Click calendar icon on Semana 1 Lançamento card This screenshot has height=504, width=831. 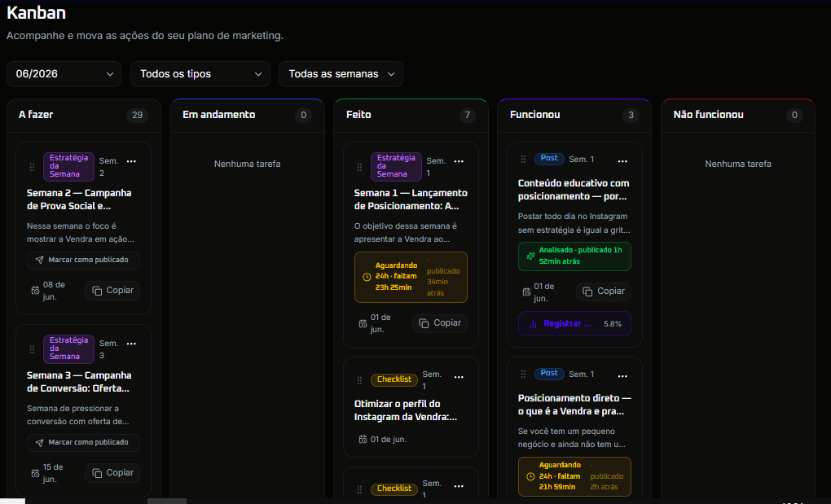(363, 323)
